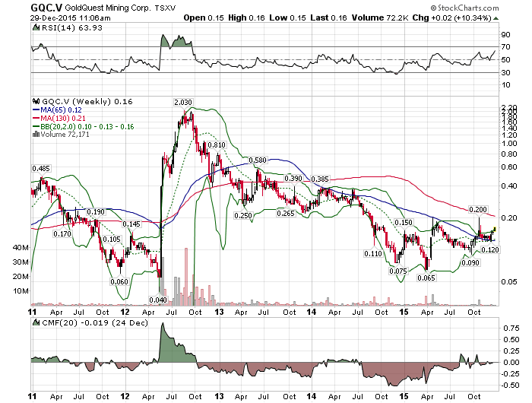The height and width of the screenshot is (403, 532).
Task: Click the 0.150 price label
Action: point(404,222)
